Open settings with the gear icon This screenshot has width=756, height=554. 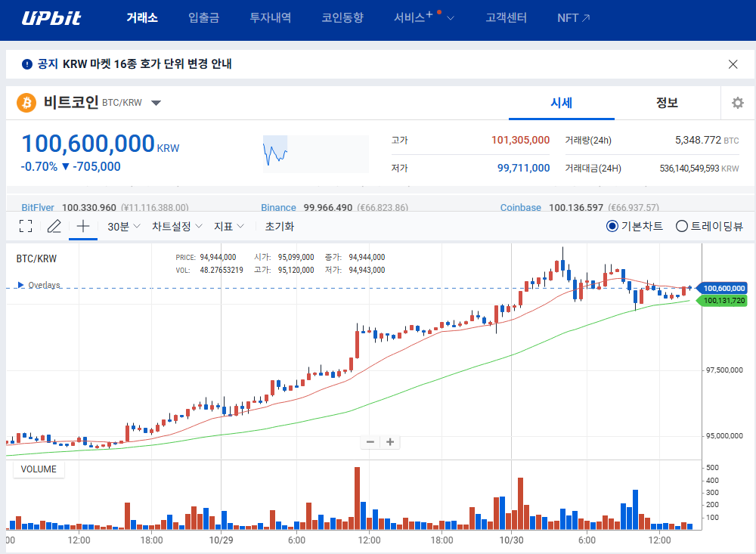(x=738, y=103)
